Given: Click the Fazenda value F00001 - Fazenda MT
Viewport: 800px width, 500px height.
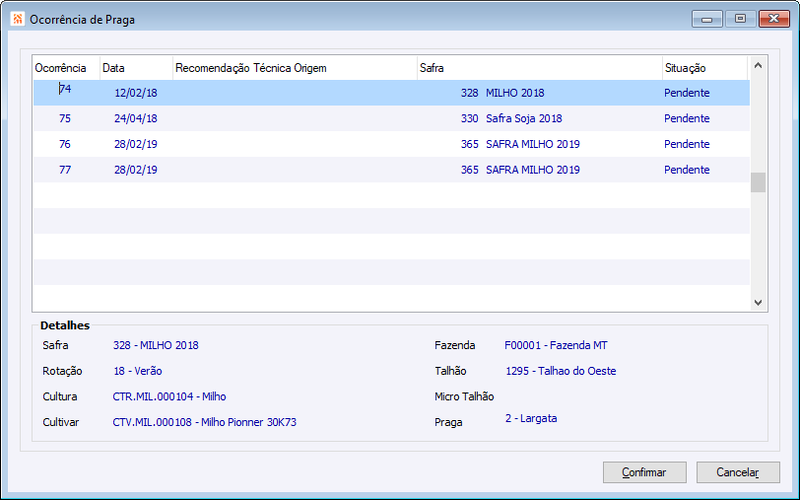Looking at the screenshot, I should (556, 345).
